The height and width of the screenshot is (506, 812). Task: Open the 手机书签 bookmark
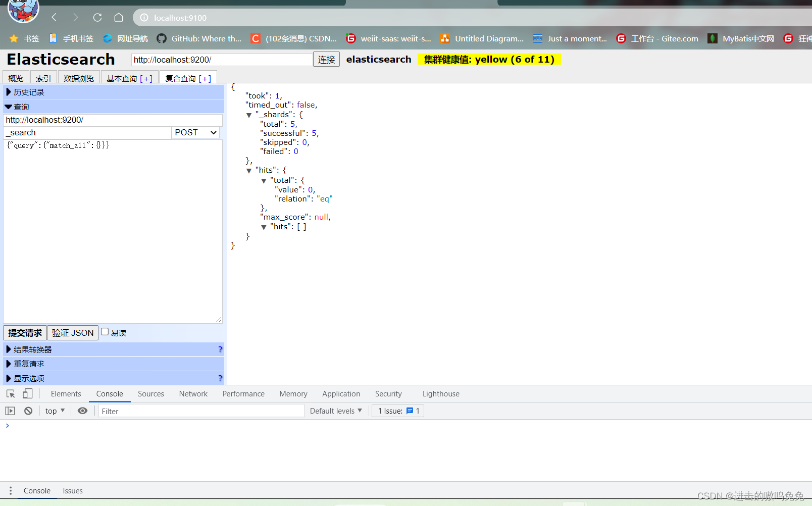71,38
